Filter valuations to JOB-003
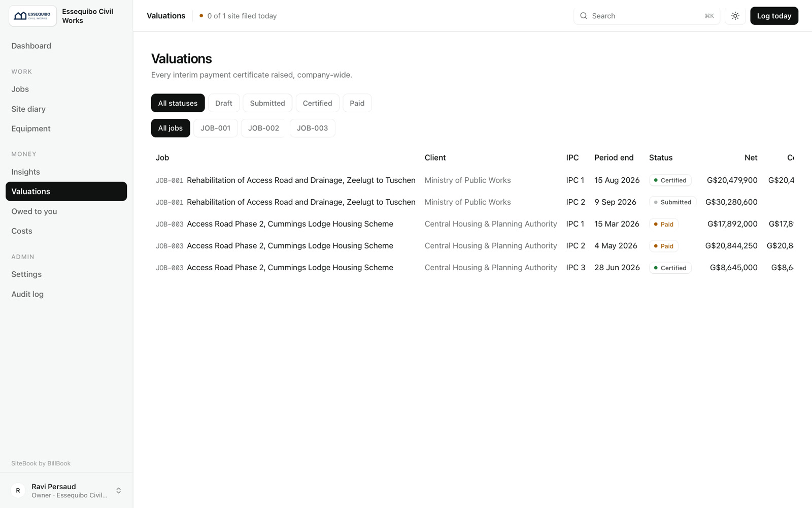This screenshot has height=508, width=812. 312,128
